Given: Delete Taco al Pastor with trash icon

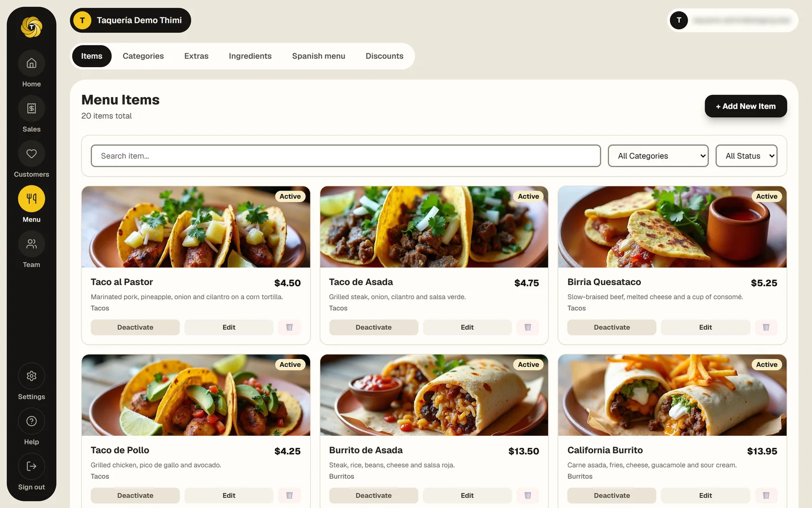Looking at the screenshot, I should click(x=289, y=327).
